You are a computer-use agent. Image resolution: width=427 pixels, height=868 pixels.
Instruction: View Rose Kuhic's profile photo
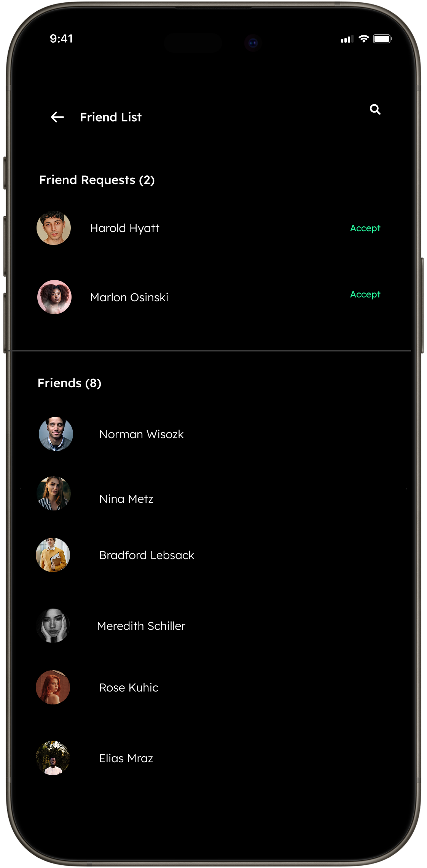pos(53,687)
